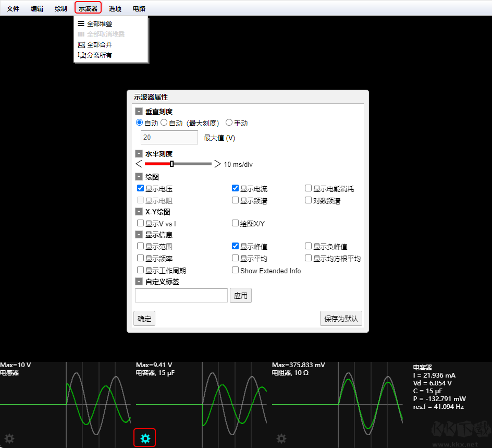Click the custom label input field

pos(181,295)
